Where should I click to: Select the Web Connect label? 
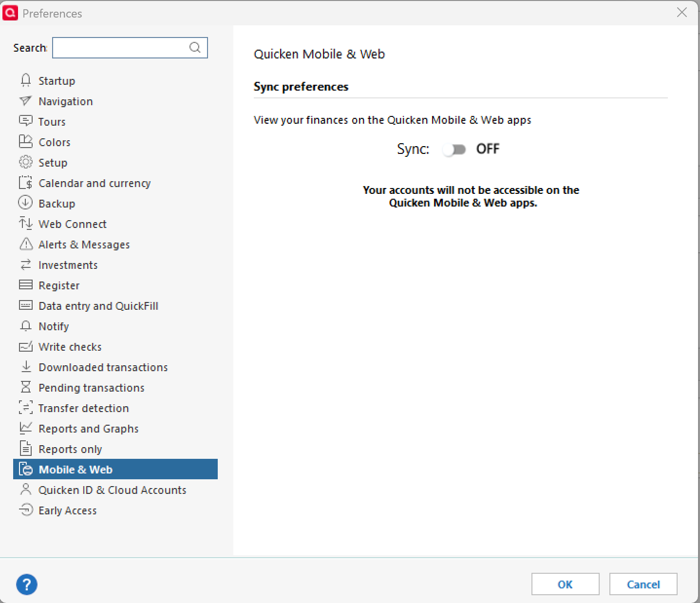click(x=73, y=224)
